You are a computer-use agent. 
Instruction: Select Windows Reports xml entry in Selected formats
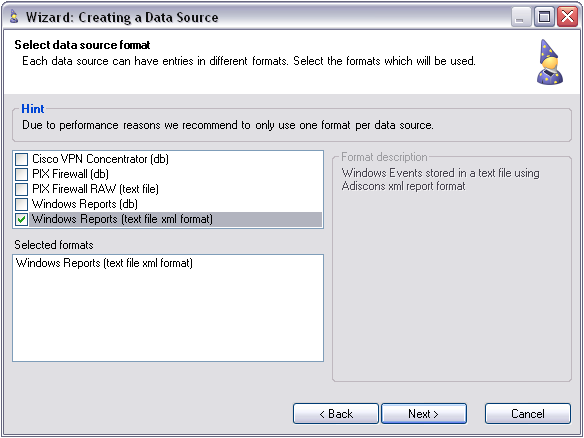[x=104, y=263]
